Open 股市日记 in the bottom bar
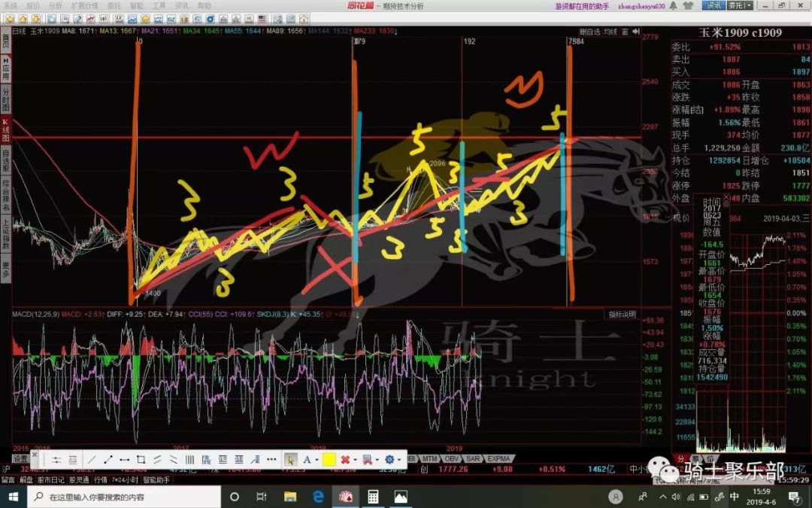 pyautogui.click(x=51, y=480)
